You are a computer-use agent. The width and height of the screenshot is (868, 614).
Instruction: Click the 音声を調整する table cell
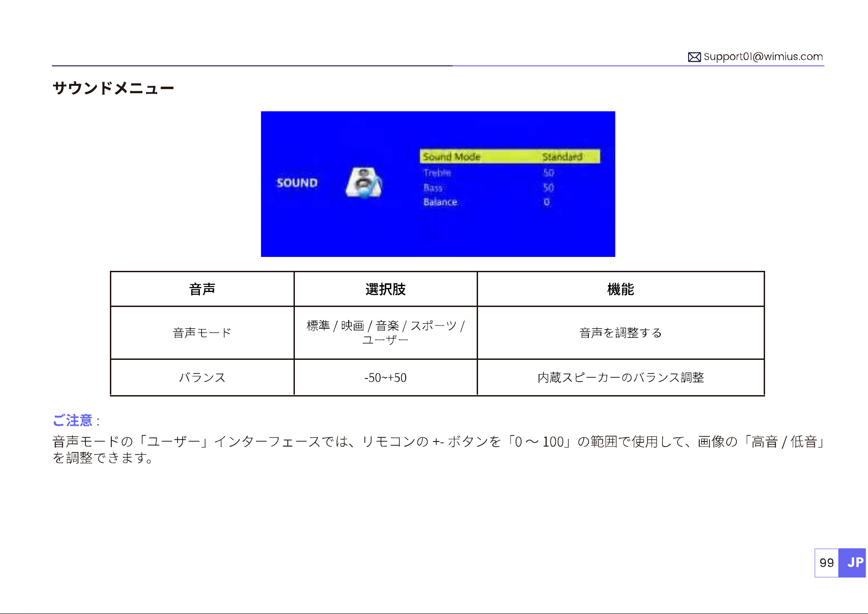621,333
